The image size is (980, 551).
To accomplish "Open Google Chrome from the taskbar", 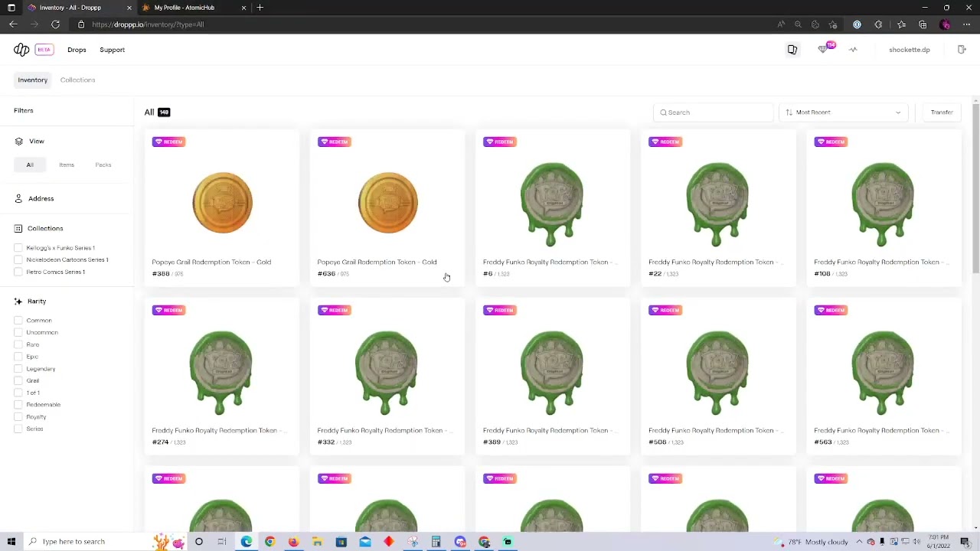I will point(269,542).
